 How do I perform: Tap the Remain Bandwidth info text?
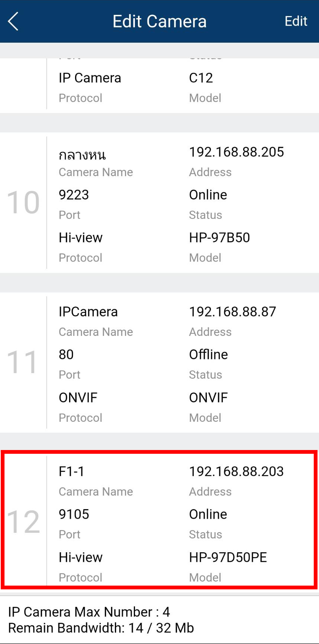[101, 628]
